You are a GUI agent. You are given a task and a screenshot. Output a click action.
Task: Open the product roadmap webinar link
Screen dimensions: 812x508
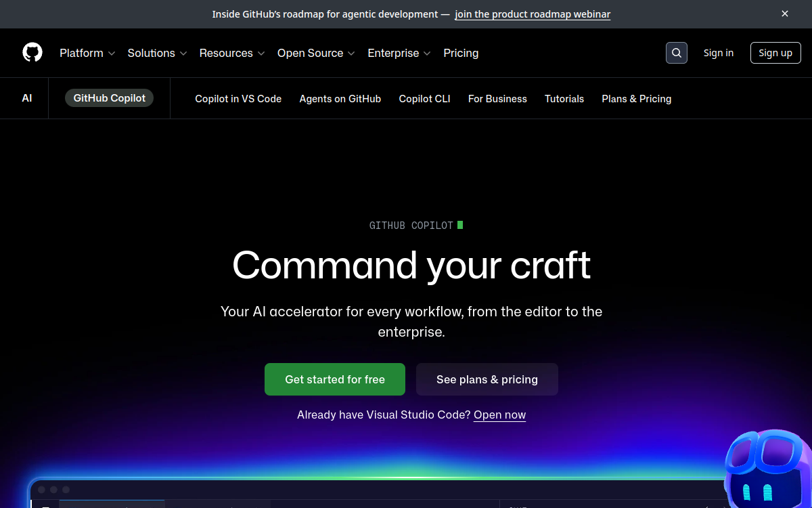533,14
